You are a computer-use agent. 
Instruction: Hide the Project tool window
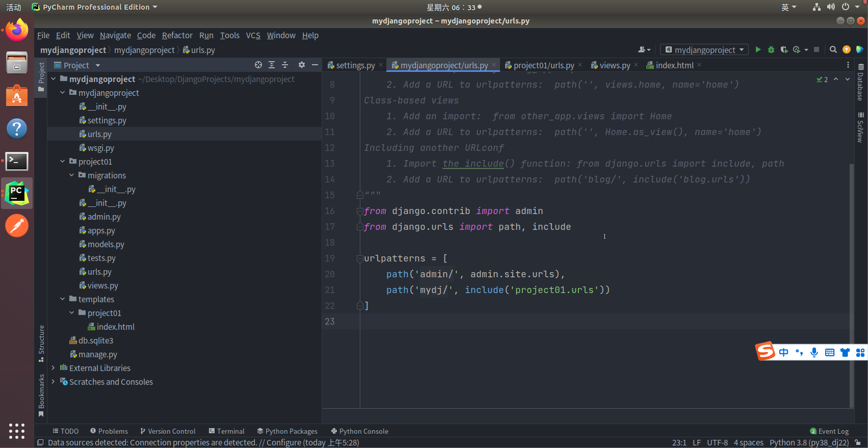[315, 65]
